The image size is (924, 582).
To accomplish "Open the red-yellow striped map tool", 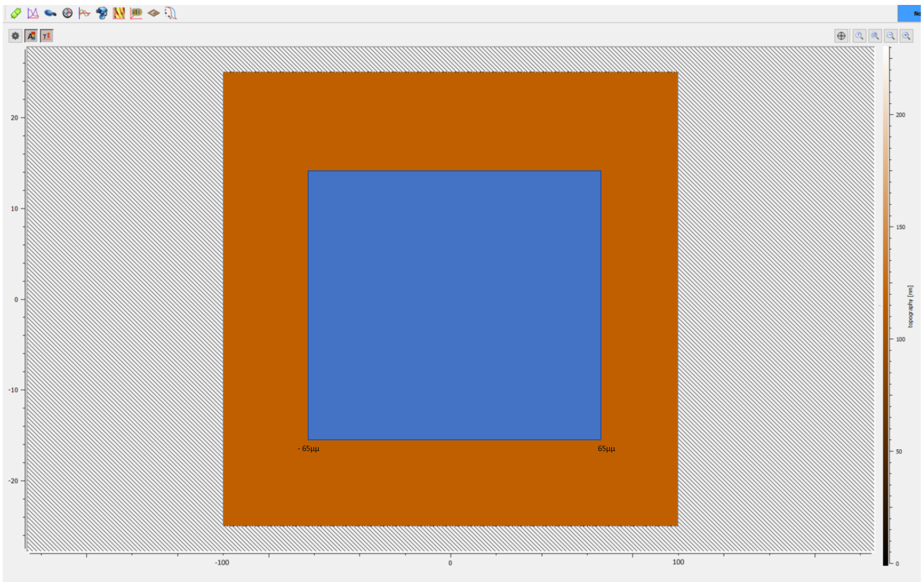I will coord(119,13).
